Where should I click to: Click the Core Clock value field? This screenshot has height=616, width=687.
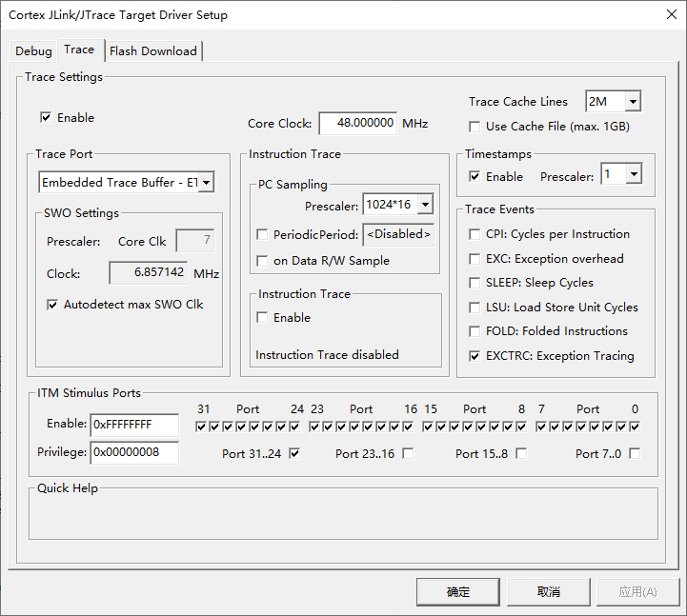coord(358,123)
